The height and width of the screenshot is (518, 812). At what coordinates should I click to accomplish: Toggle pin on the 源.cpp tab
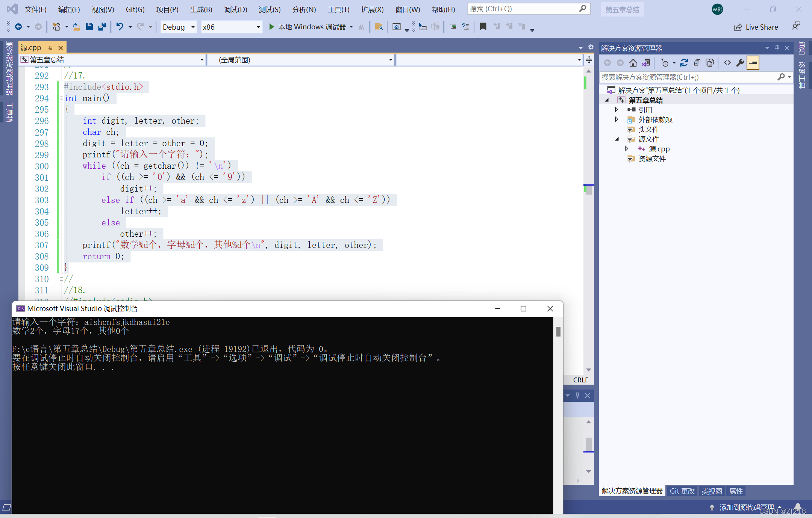click(x=50, y=48)
